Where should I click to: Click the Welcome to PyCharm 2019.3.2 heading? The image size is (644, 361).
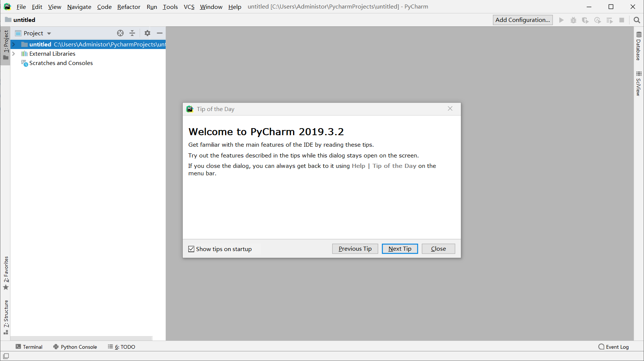(266, 132)
